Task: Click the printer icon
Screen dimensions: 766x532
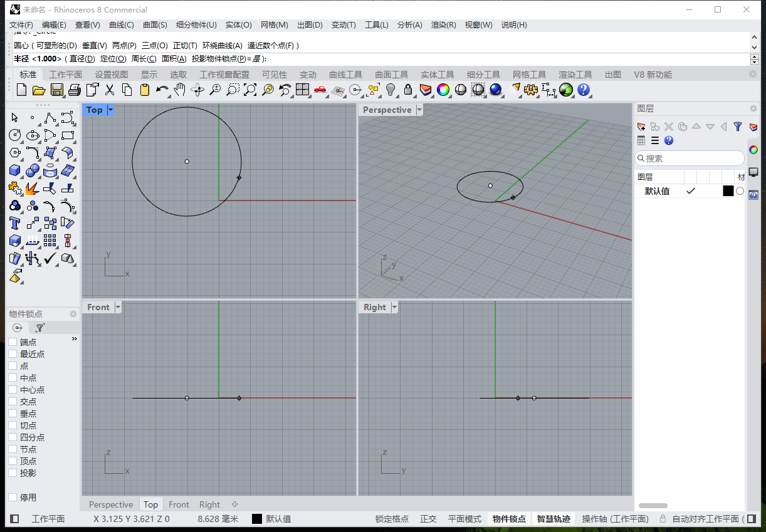Action: tap(74, 90)
